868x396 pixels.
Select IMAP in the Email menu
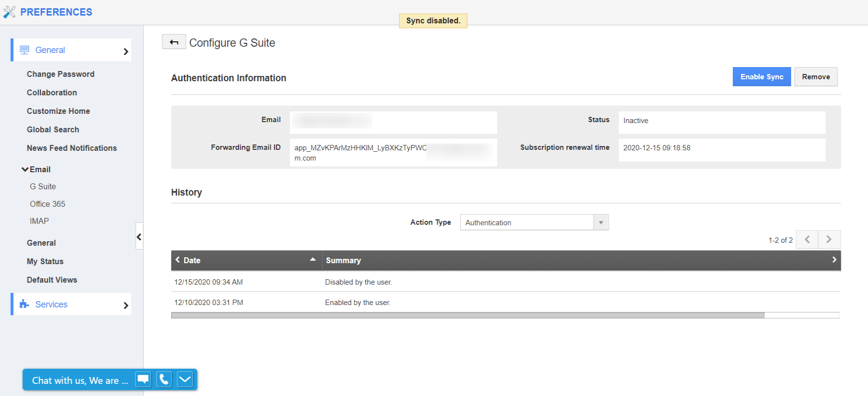pyautogui.click(x=39, y=221)
